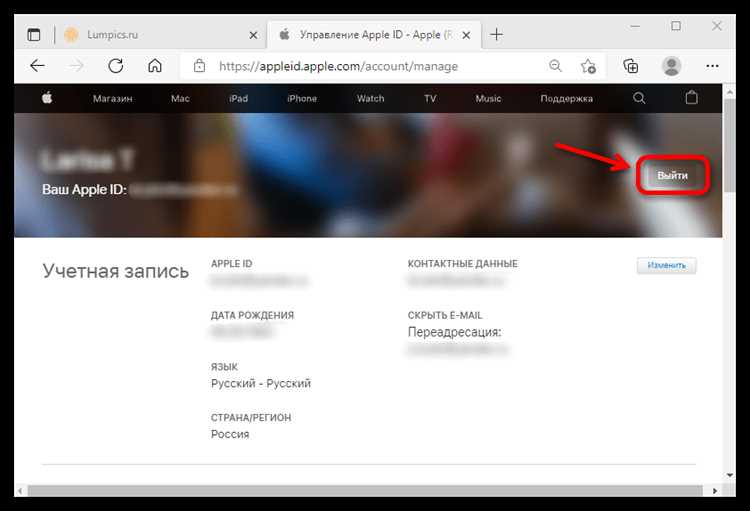
Task: Open the Music menu item
Action: coord(488,99)
